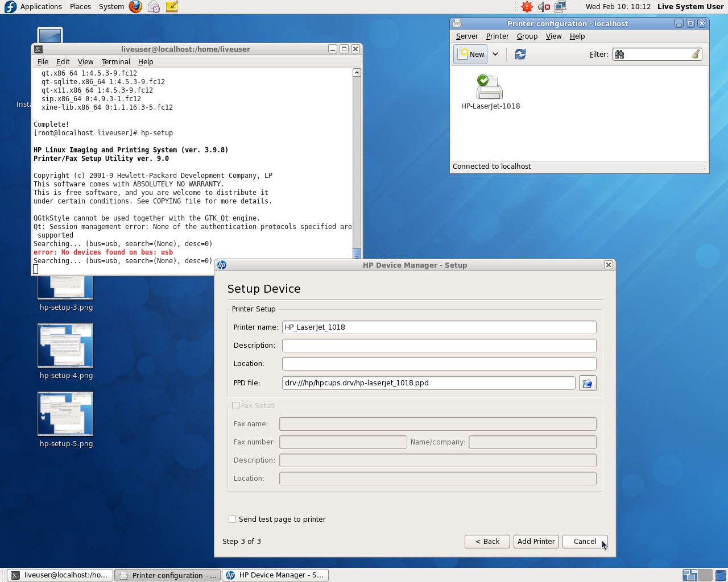The image size is (728, 582).
Task: Click the Description field under Printer Setup
Action: pos(439,346)
